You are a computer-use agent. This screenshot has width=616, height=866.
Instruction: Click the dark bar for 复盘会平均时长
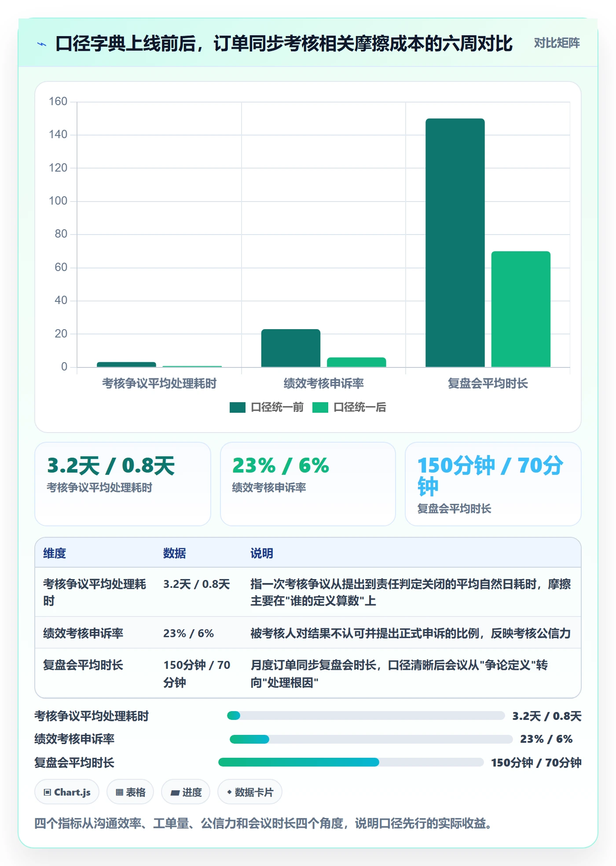point(455,242)
